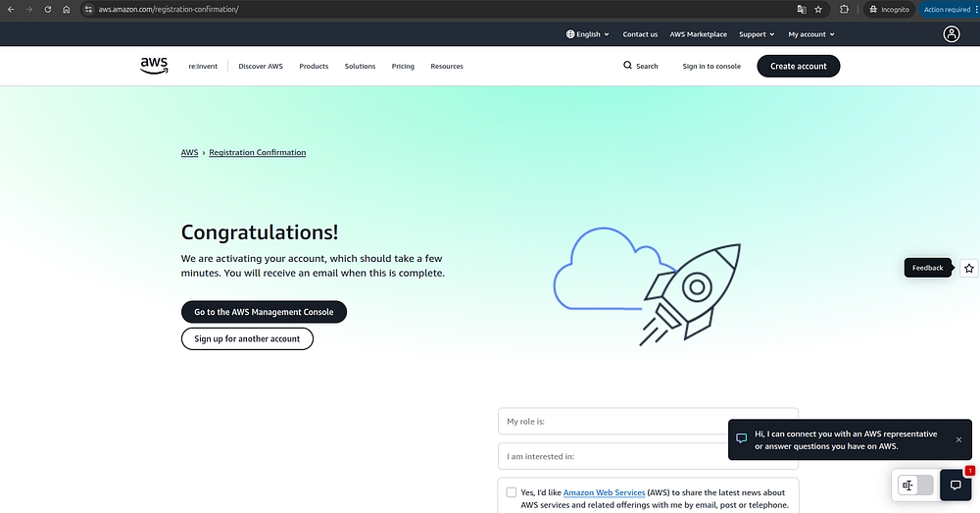Check the share latest AWS news checkbox
Image resolution: width=980 pixels, height=513 pixels.
tap(512, 492)
